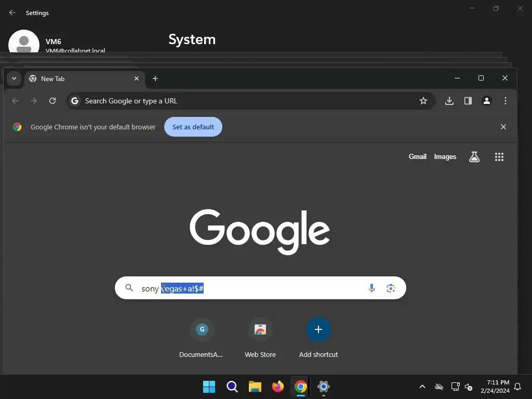Open tab search dropdown arrow
Screen dimensions: 532x399
14,78
